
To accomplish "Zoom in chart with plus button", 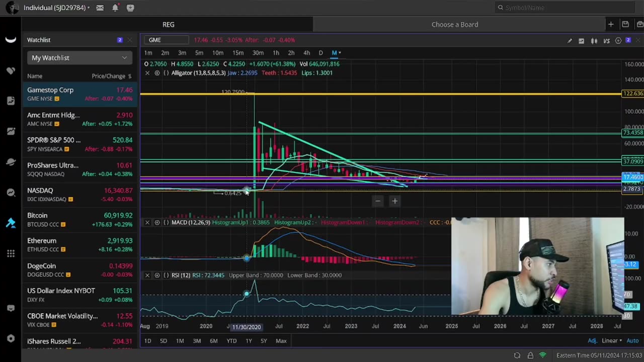I will point(395,201).
